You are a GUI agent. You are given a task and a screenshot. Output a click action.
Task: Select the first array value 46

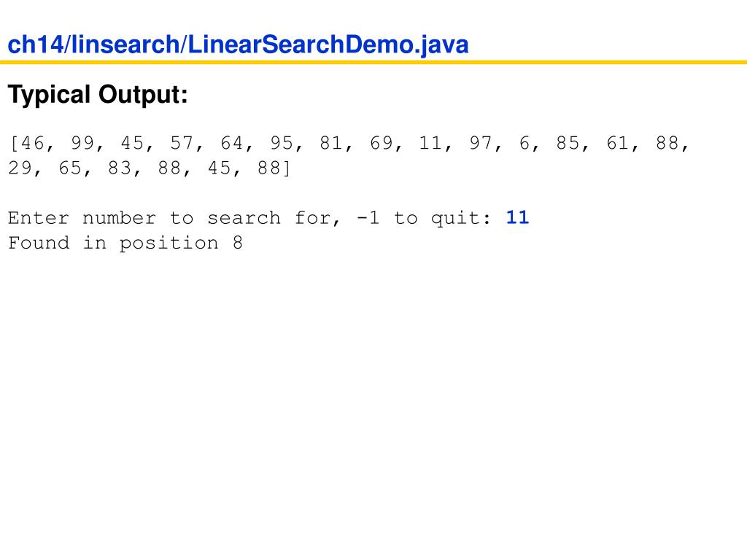(32, 143)
